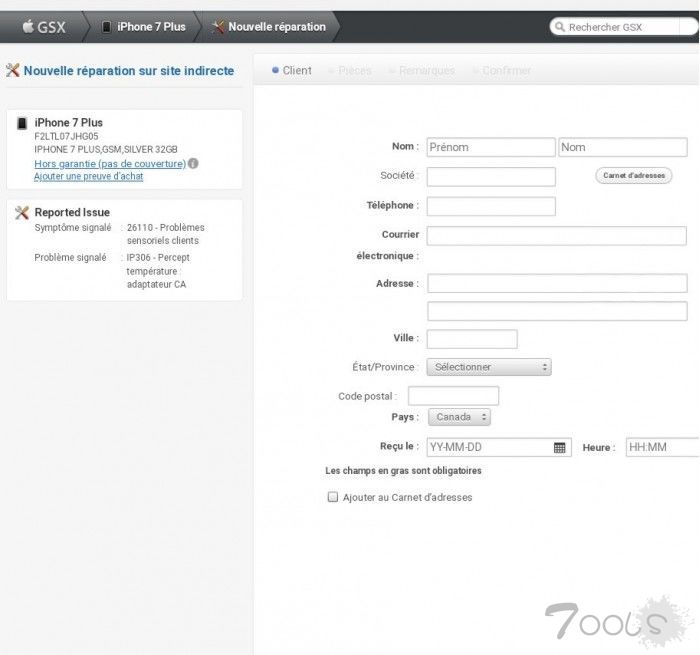The width and height of the screenshot is (700, 655).
Task: Open the calendar picker for Reçu le
Action: [560, 447]
